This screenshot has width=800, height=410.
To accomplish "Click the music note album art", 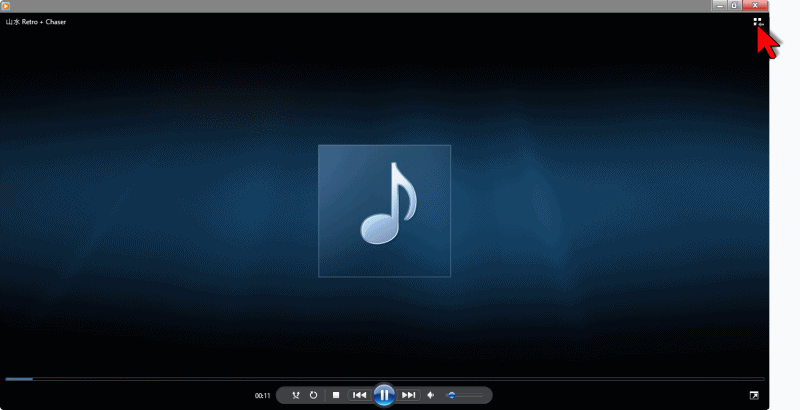I will pos(384,211).
